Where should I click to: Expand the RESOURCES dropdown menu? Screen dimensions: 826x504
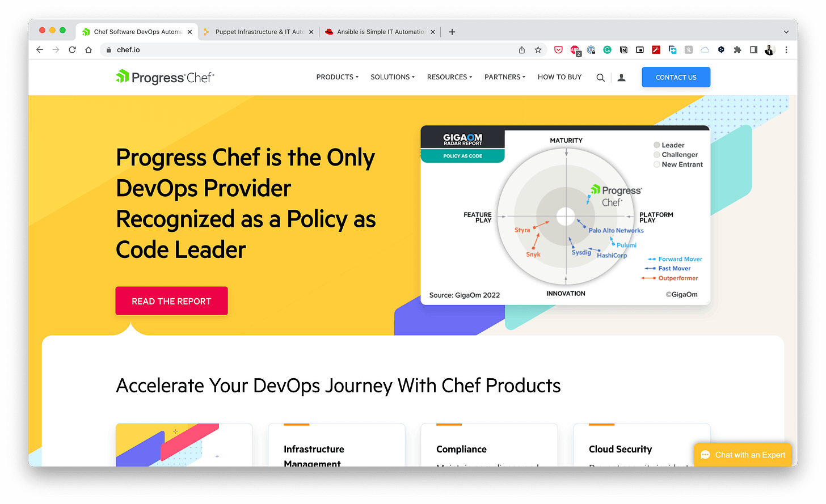pos(449,77)
